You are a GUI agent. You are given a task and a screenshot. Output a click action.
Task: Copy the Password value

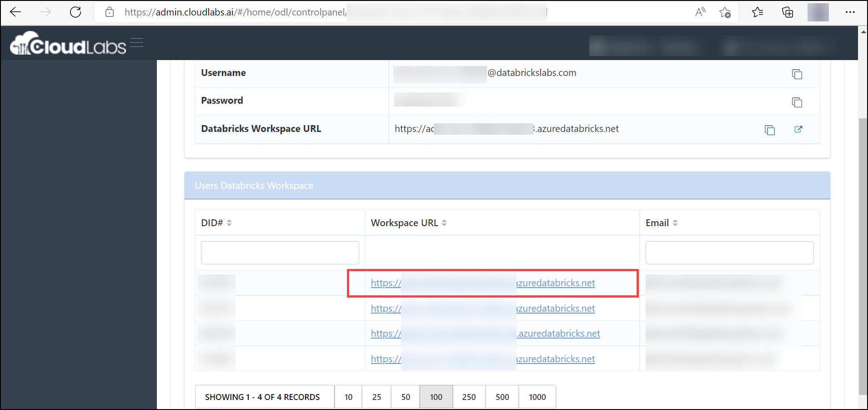pyautogui.click(x=797, y=102)
